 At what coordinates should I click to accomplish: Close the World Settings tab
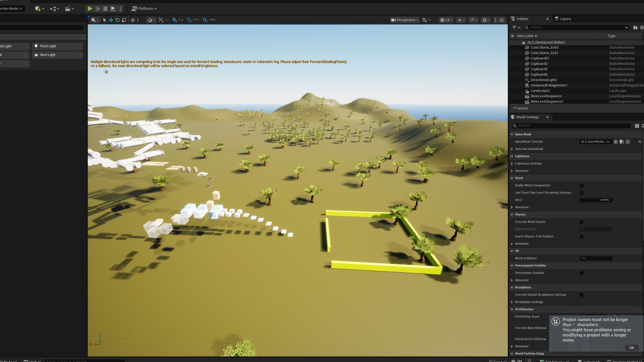(547, 117)
